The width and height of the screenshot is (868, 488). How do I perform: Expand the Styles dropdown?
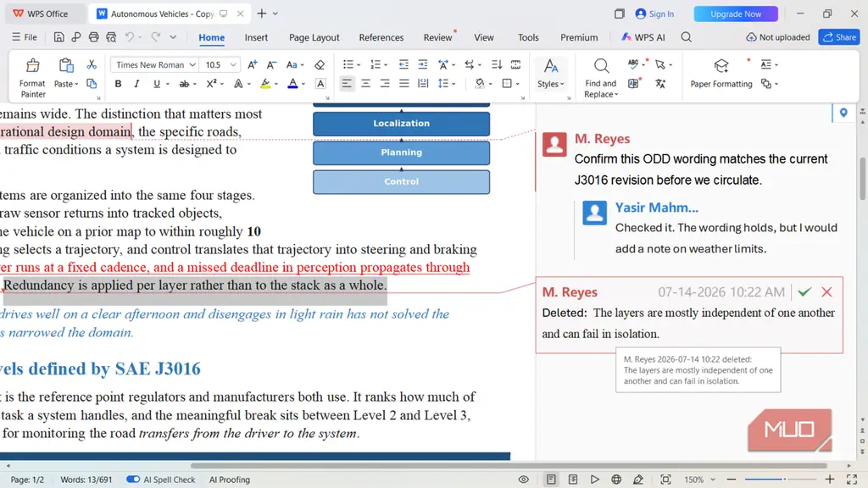[x=562, y=84]
